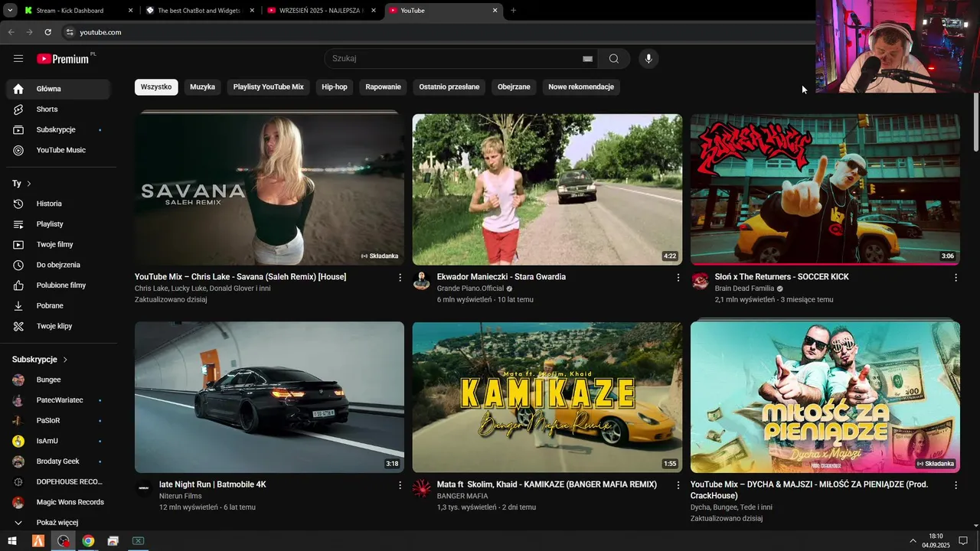The width and height of the screenshot is (980, 551).
Task: Open more options for Stara Gwardia video
Action: pyautogui.click(x=678, y=278)
